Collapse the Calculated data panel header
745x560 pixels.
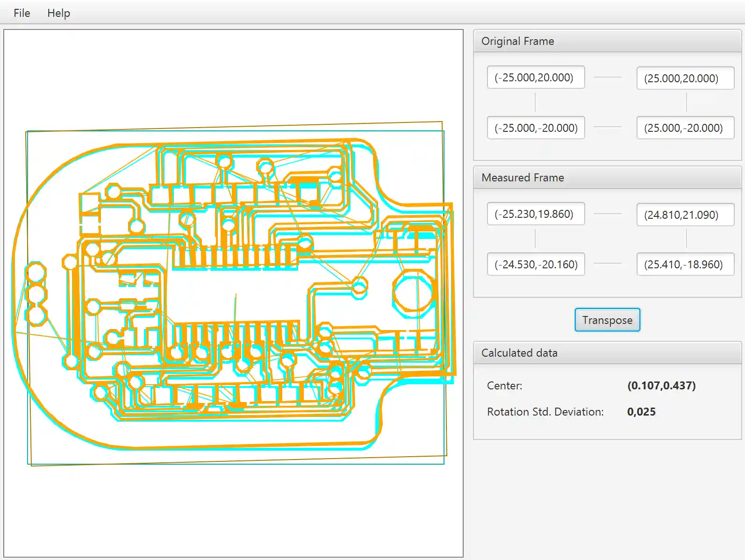[x=607, y=353]
